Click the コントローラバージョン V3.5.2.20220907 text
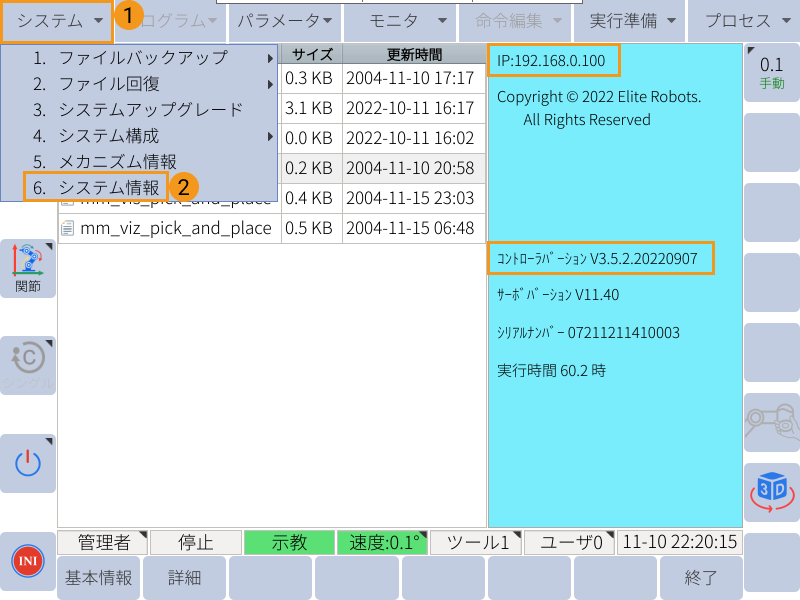 click(x=597, y=259)
